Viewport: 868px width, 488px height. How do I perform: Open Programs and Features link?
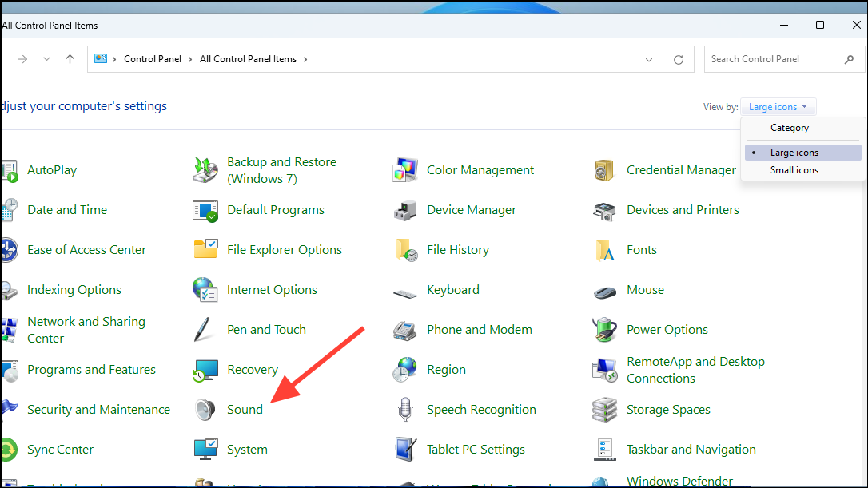91,370
